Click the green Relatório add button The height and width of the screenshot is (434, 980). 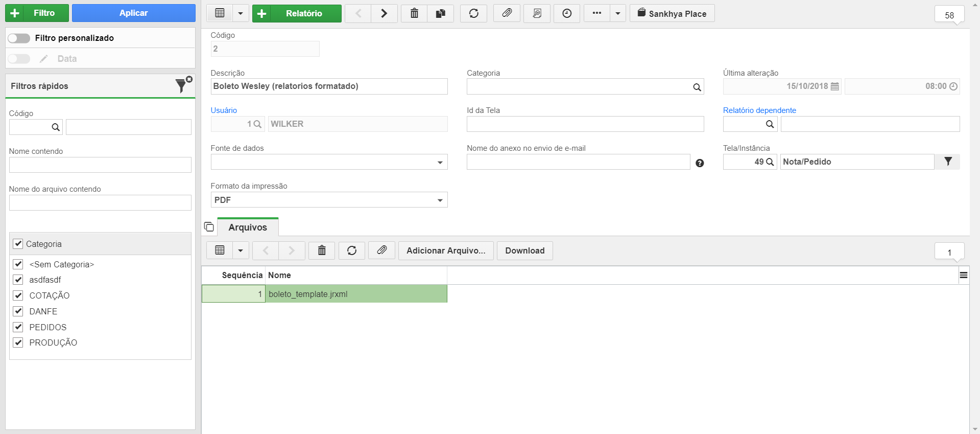coord(297,13)
